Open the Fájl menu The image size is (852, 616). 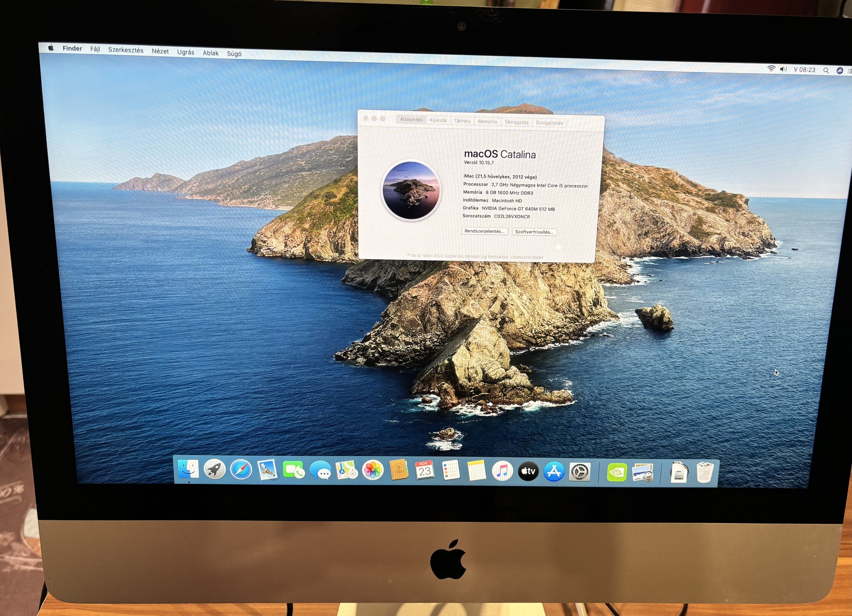(x=95, y=49)
